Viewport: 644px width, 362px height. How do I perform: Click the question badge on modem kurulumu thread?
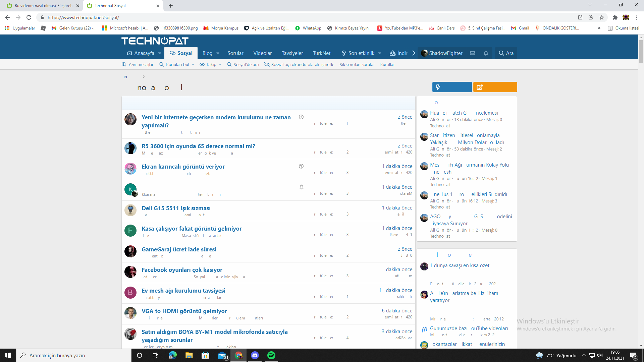(x=301, y=117)
